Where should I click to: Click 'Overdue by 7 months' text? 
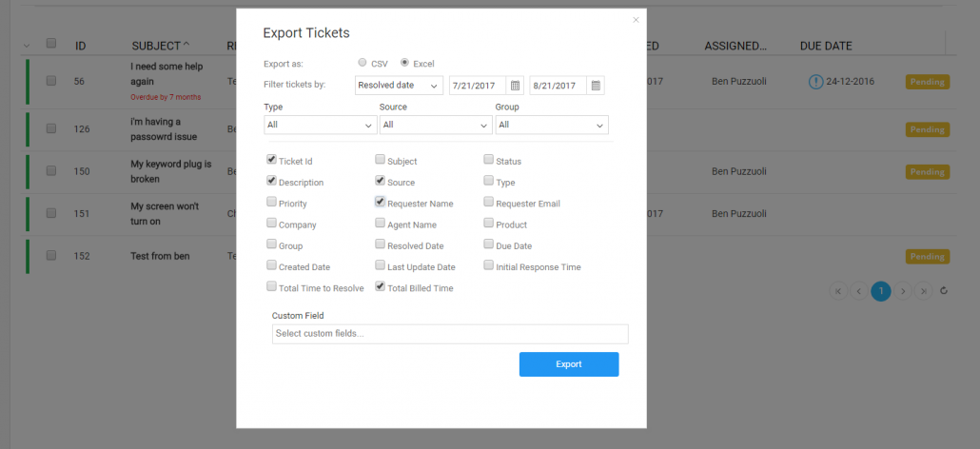pyautogui.click(x=166, y=97)
